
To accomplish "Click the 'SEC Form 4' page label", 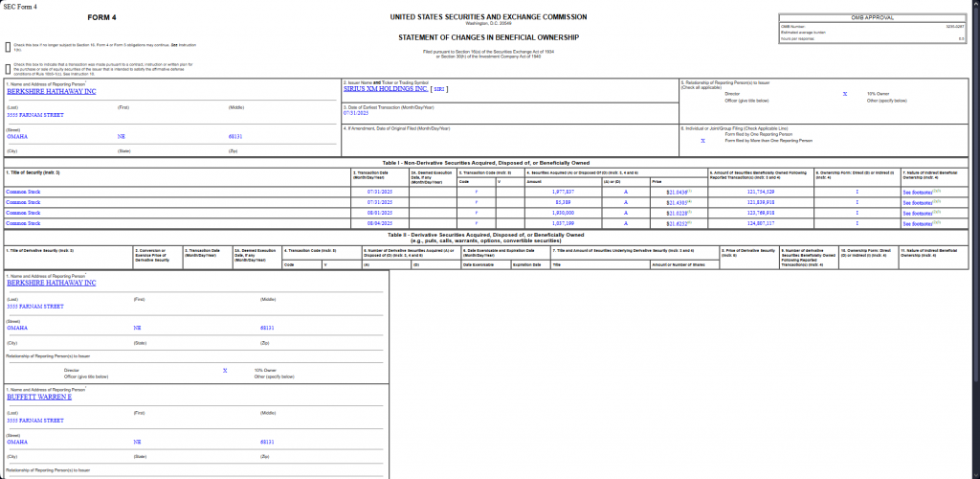I will coord(20,6).
